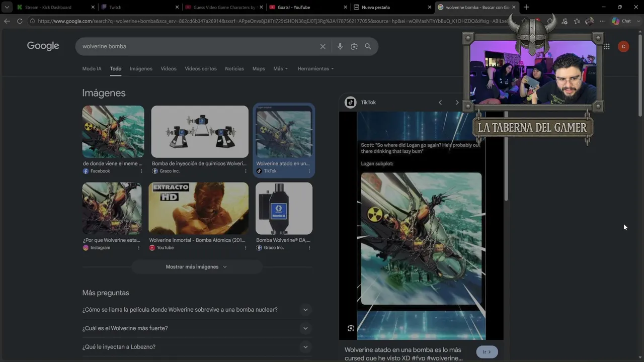644x362 pixels.
Task: Expand 'Mostrar más imágenes'
Action: coord(197,267)
